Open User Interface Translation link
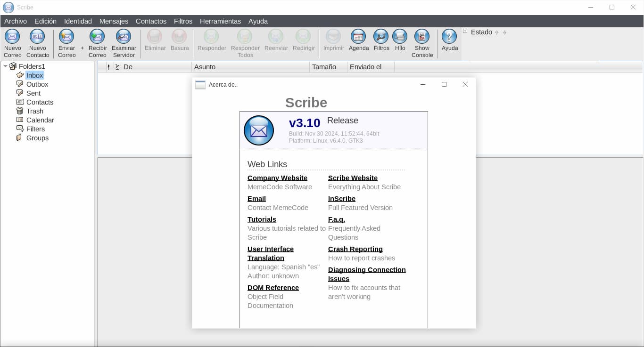This screenshot has width=644, height=347. [271, 253]
